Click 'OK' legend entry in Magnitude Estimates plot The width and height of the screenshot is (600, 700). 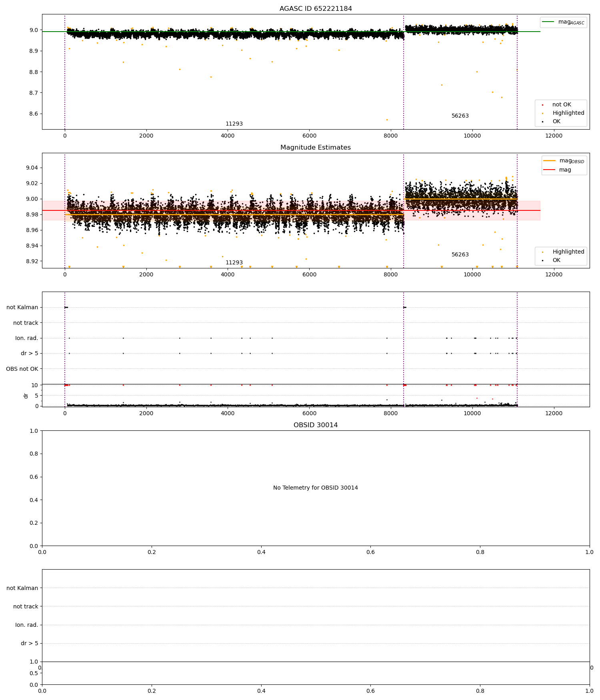coord(556,260)
